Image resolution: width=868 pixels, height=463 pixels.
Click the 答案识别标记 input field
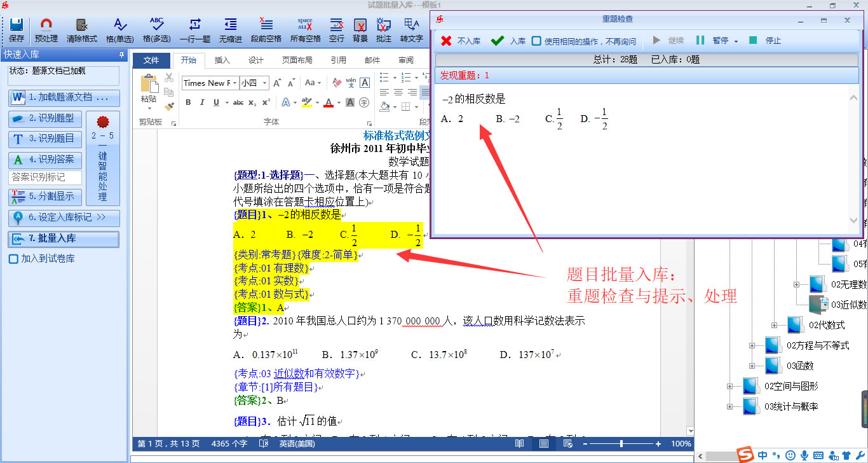45,177
